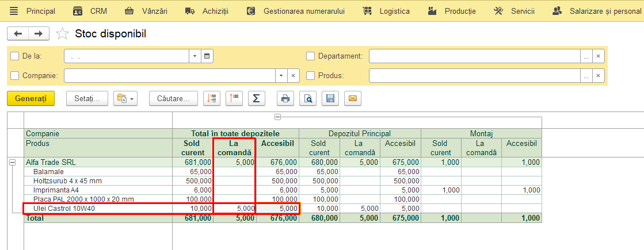Open the print preview
Viewport: 644px width, 250px height.
[308, 98]
